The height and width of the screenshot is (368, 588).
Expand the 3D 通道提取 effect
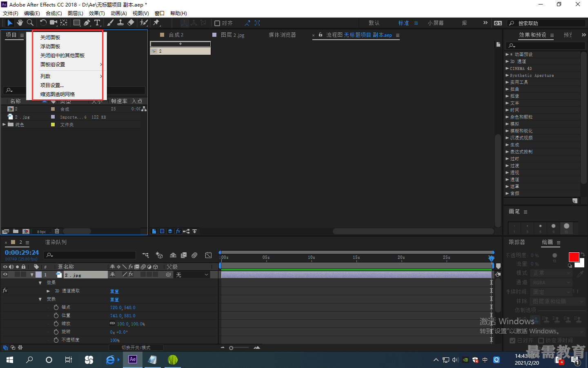48,291
